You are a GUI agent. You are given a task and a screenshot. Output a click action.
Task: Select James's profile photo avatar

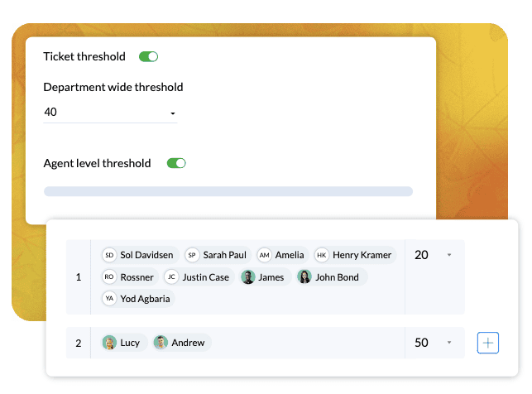pos(248,277)
